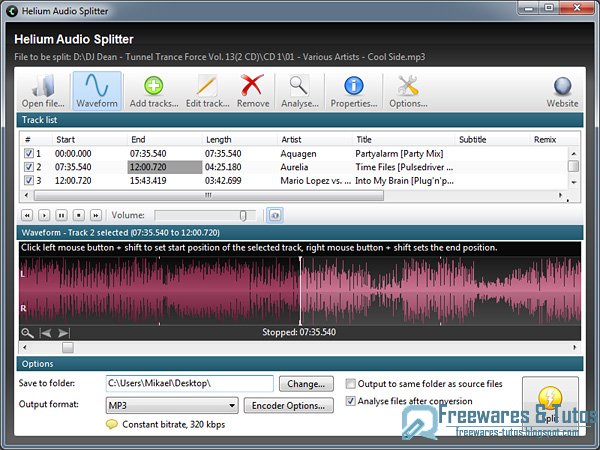Click the waveform zoom magnifier icon
Viewport: 600px width, 450px height.
[27, 333]
